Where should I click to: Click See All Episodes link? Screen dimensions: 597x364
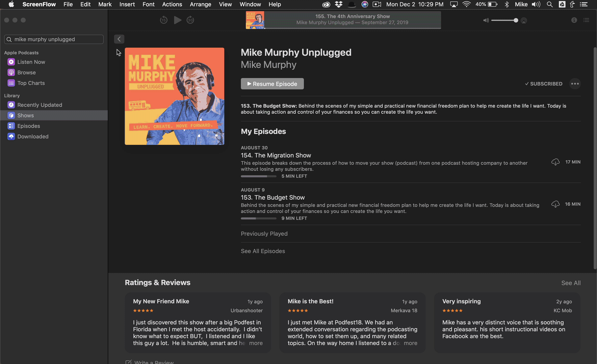[x=263, y=251]
